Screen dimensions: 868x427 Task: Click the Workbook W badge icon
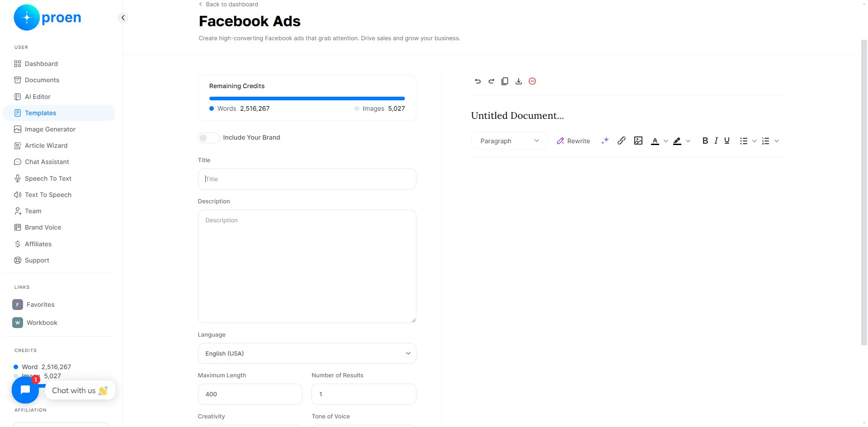click(18, 323)
